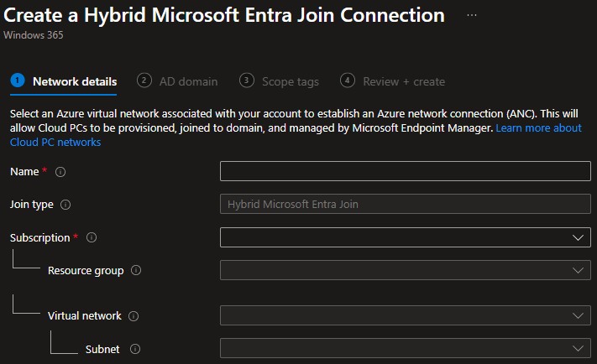Viewport: 597px width, 364px height.
Task: Open the Subnet dropdown list
Action: click(405, 349)
